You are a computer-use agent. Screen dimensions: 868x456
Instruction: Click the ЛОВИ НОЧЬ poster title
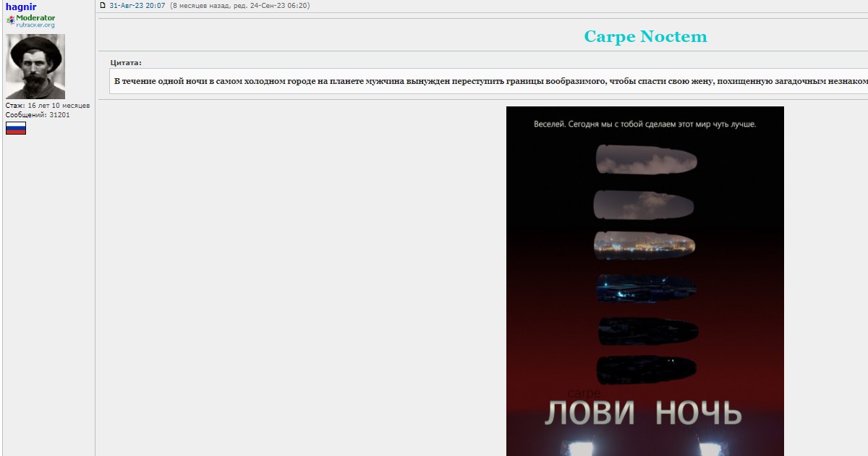coord(643,413)
